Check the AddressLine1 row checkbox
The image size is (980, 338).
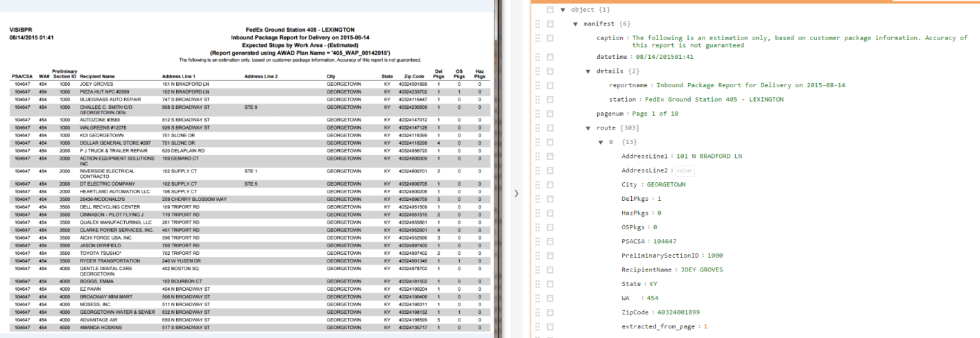pyautogui.click(x=550, y=156)
